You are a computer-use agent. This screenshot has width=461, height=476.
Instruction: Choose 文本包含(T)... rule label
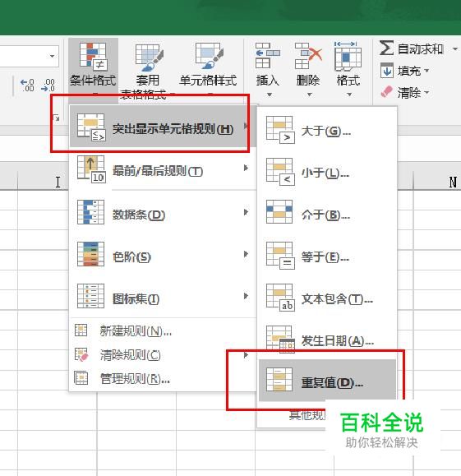tap(337, 299)
